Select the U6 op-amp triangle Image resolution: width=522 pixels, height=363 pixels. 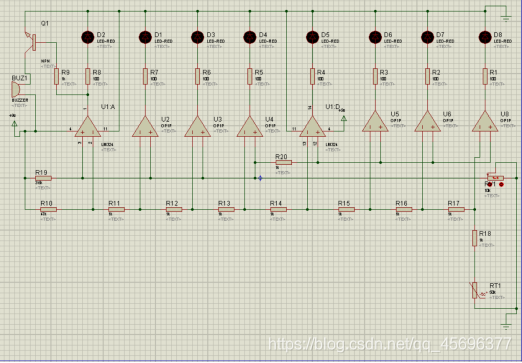point(427,122)
